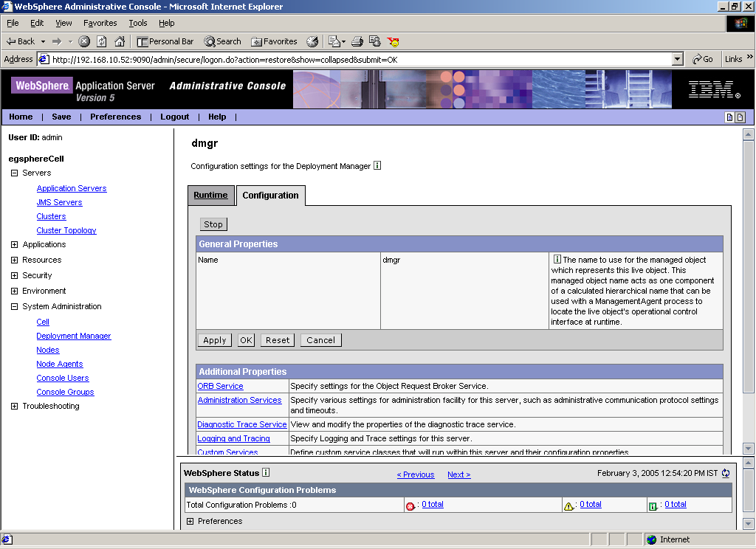Viewport: 756px width, 549px height.
Task: Toggle the Personal Bar toolbar button
Action: pyautogui.click(x=165, y=41)
